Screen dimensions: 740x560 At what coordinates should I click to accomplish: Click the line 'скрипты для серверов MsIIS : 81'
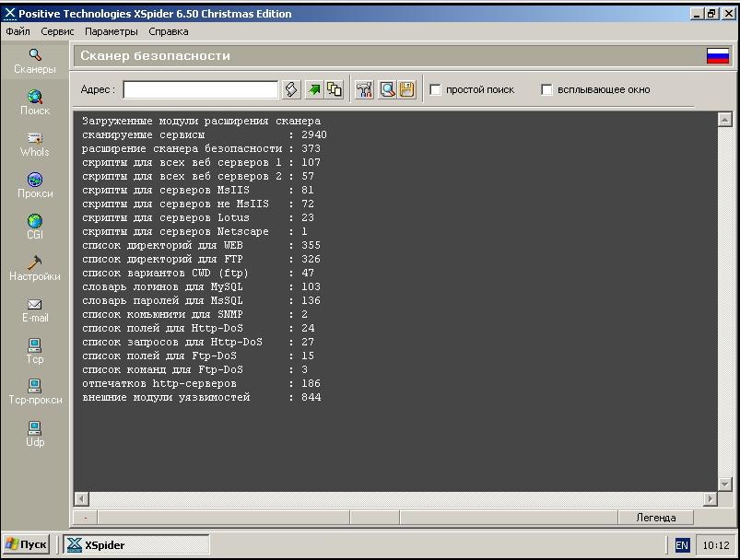(x=198, y=190)
